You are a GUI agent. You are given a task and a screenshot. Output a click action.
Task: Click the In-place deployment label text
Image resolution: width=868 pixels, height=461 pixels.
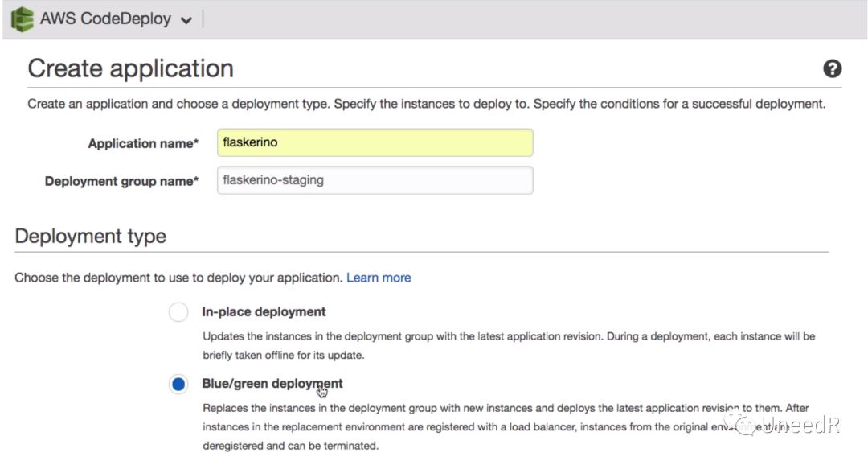(264, 312)
